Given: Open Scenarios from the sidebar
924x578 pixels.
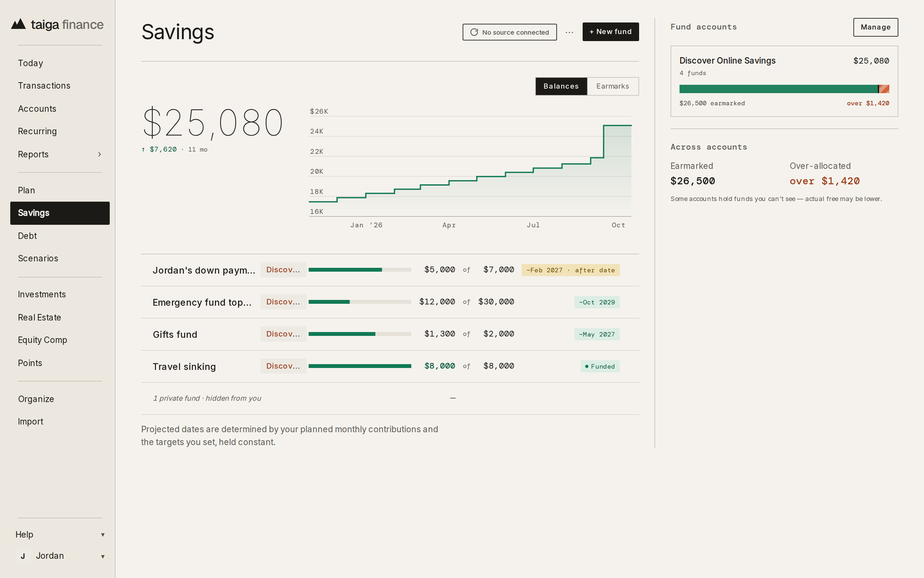Looking at the screenshot, I should pyautogui.click(x=60, y=258).
